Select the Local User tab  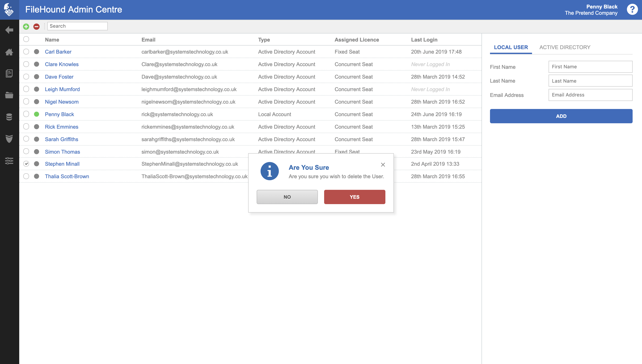tap(511, 47)
